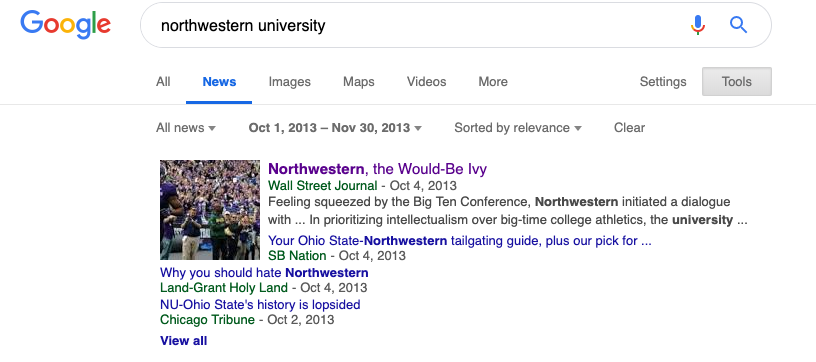Click the Google logo
This screenshot has height=362, width=816.
(x=66, y=24)
